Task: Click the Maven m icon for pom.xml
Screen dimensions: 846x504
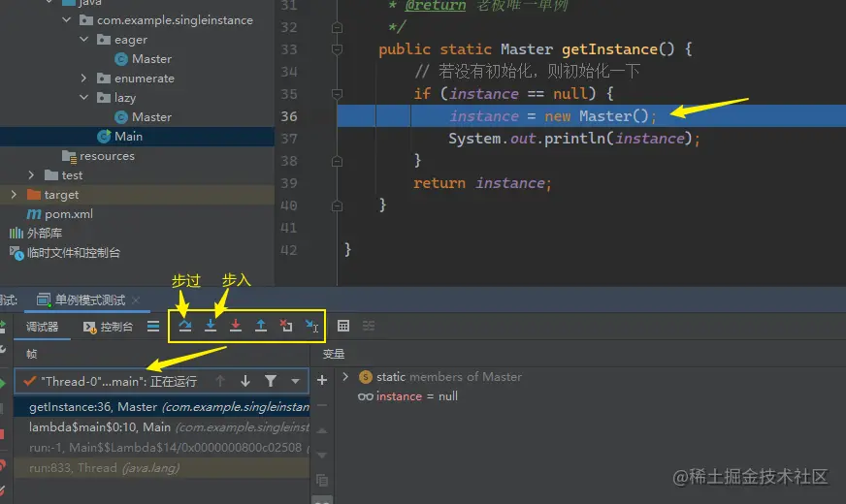Action: (x=33, y=214)
